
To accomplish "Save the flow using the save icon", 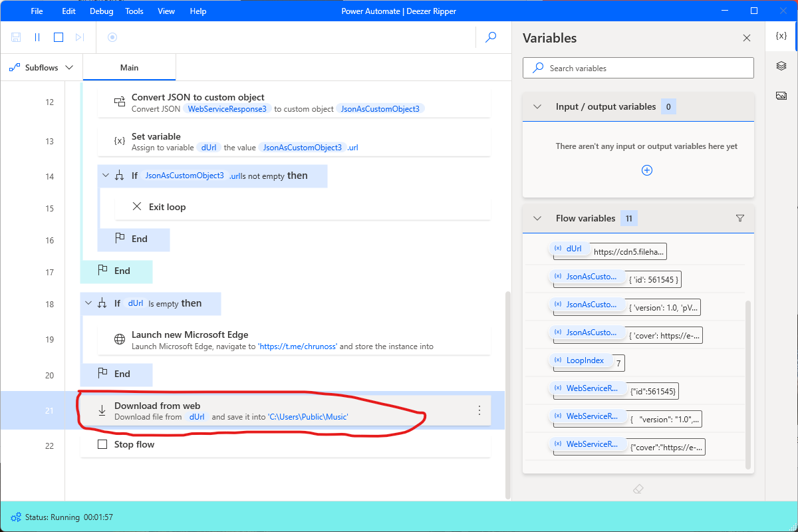I will (15, 37).
